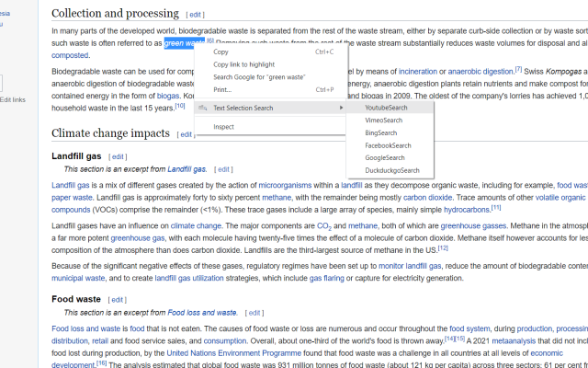Open Food loss and waste excerpt source

(x=202, y=313)
